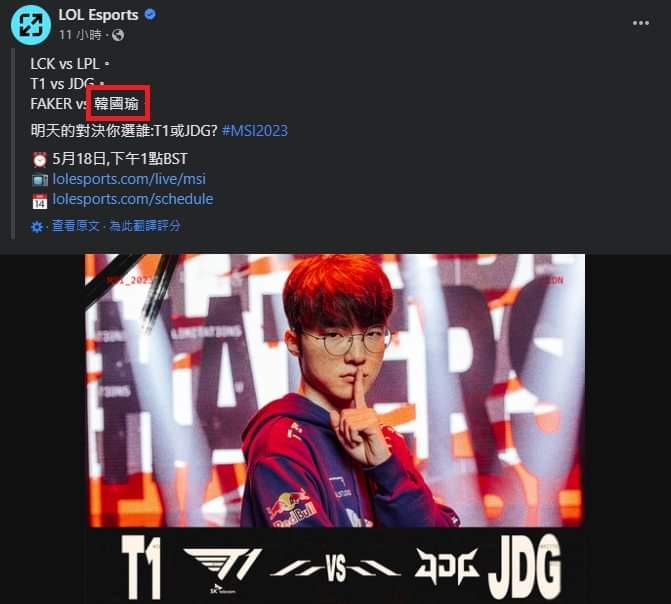671x604 pixels.
Task: Open the LOL Esports page name
Action: (x=98, y=15)
